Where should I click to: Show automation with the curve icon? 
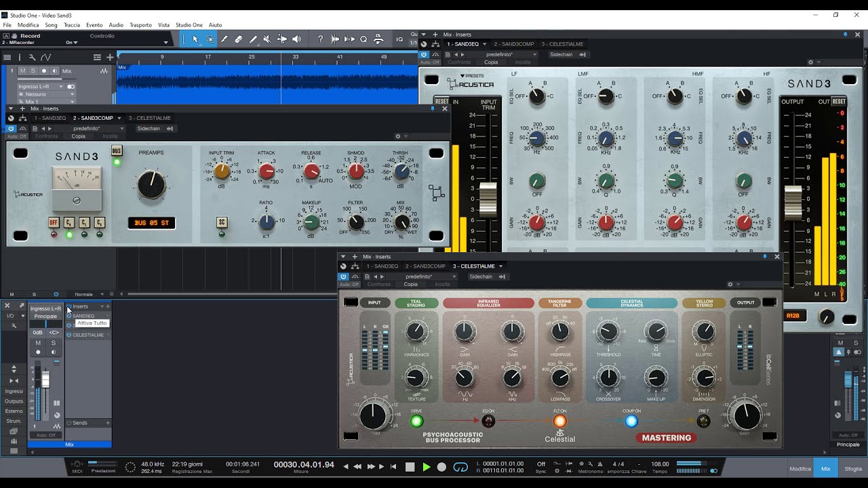(45, 58)
